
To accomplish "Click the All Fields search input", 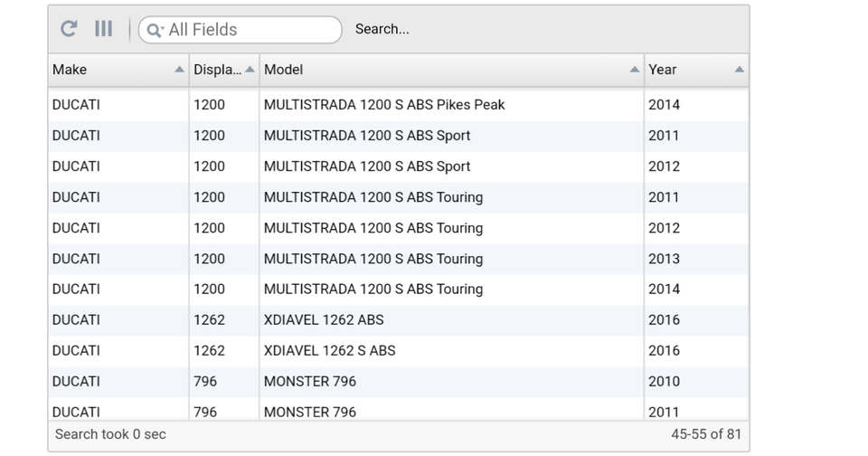I will (x=249, y=30).
